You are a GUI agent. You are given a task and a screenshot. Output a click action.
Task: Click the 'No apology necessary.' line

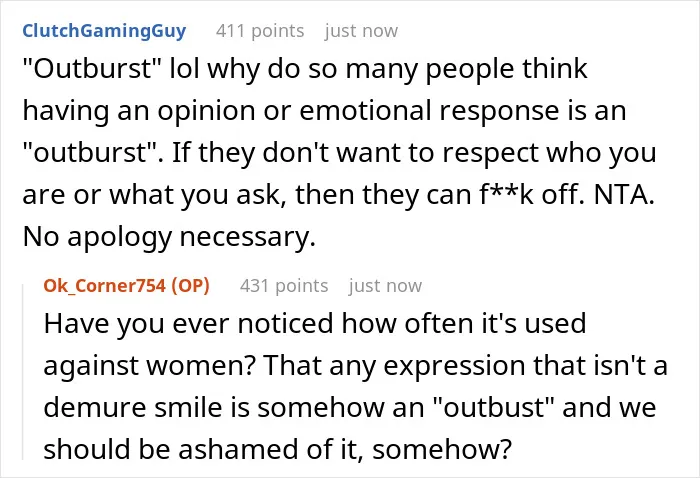coord(169,237)
